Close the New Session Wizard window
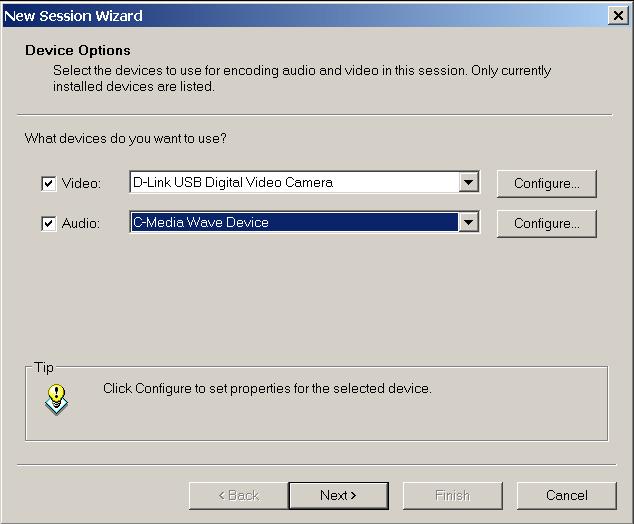634x524 pixels. click(x=618, y=16)
